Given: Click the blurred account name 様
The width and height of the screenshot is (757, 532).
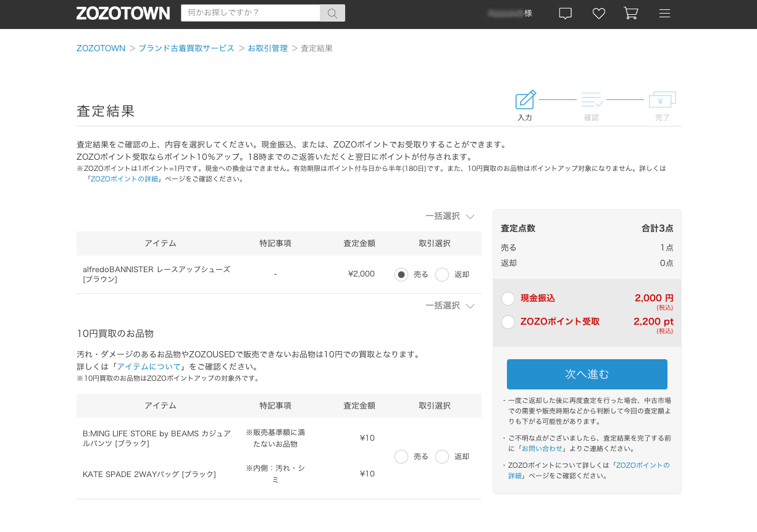Looking at the screenshot, I should click(x=510, y=13).
